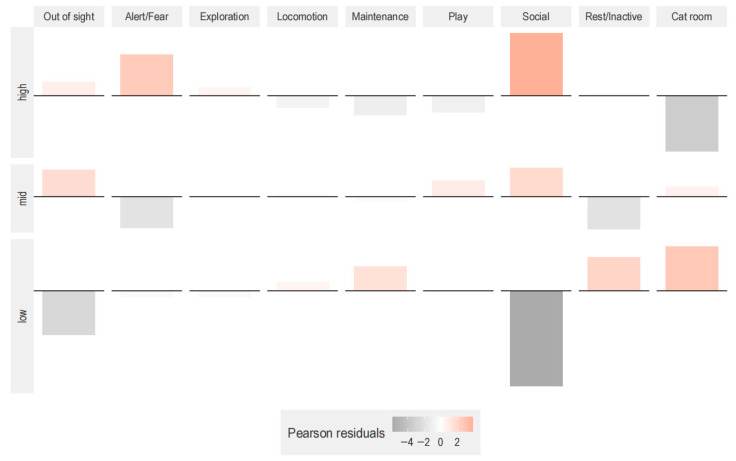736x461 pixels.
Task: Select the Play facet header
Action: [x=458, y=17]
